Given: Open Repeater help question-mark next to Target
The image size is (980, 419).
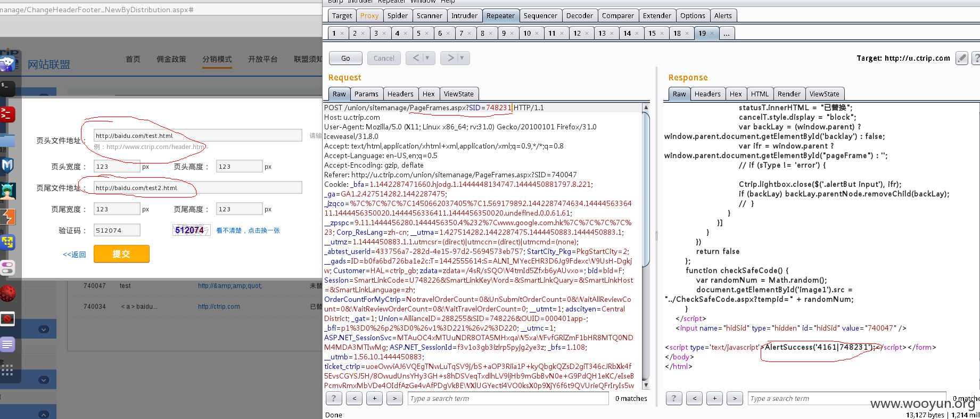Looking at the screenshot, I should (976, 58).
